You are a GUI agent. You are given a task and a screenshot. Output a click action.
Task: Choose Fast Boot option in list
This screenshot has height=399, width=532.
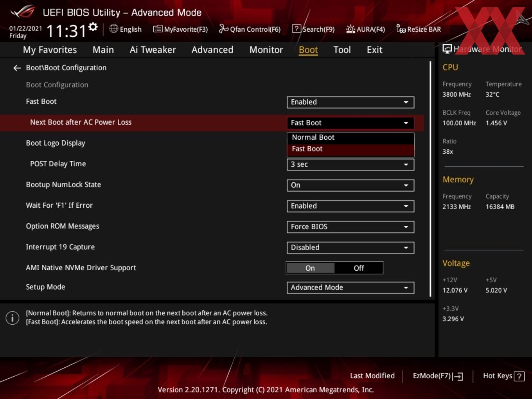tap(350, 149)
